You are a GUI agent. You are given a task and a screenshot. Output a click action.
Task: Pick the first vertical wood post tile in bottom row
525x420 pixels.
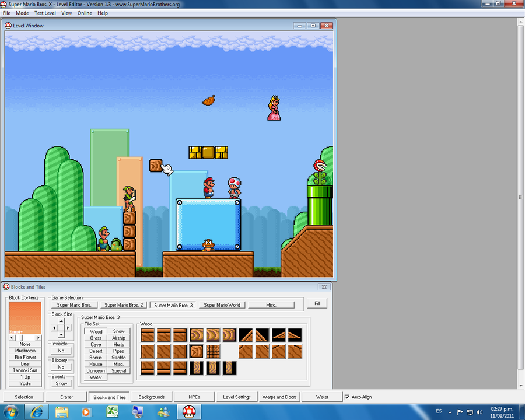197,367
